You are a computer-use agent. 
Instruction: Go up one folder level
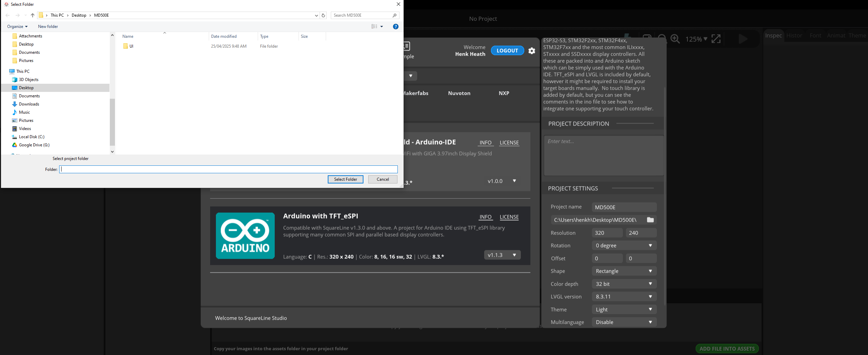[x=33, y=15]
